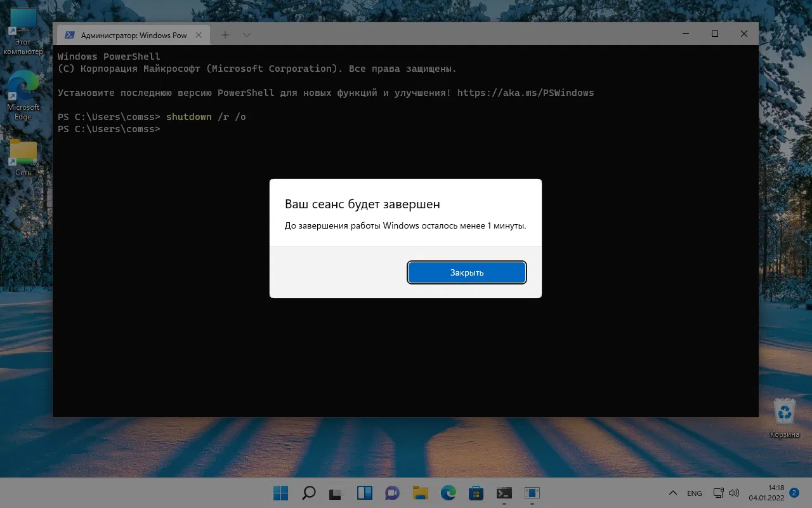812x508 pixels.
Task: Launch Teams Chat from the taskbar
Action: (392, 493)
